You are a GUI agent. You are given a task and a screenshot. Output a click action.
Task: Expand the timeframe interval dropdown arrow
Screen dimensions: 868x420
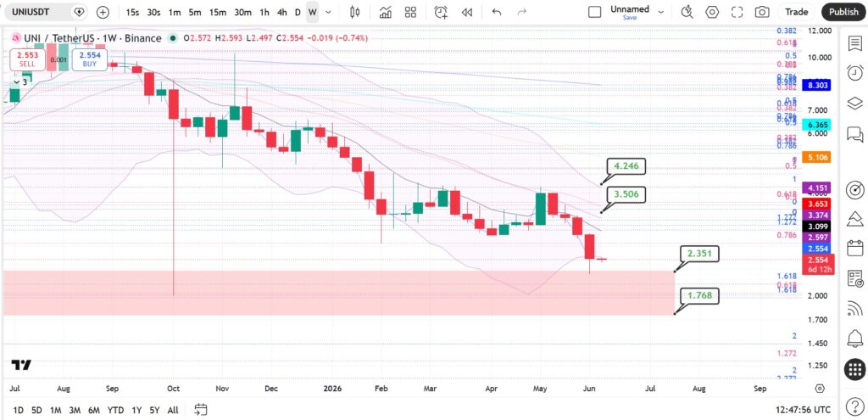click(x=328, y=12)
